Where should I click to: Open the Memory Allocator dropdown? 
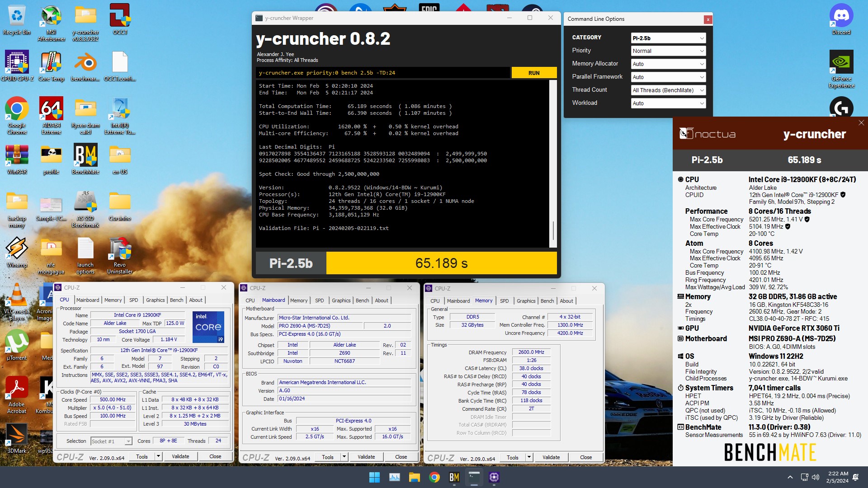tap(668, 64)
